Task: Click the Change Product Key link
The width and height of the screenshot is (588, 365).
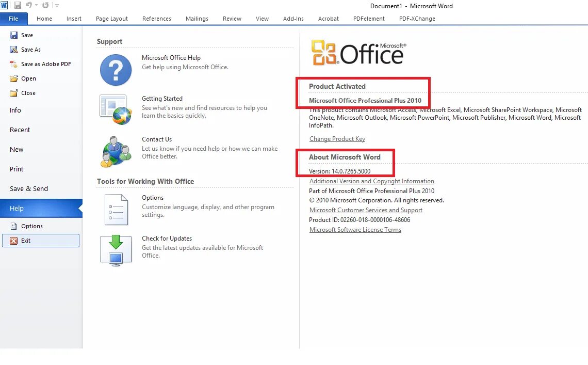Action: [337, 139]
